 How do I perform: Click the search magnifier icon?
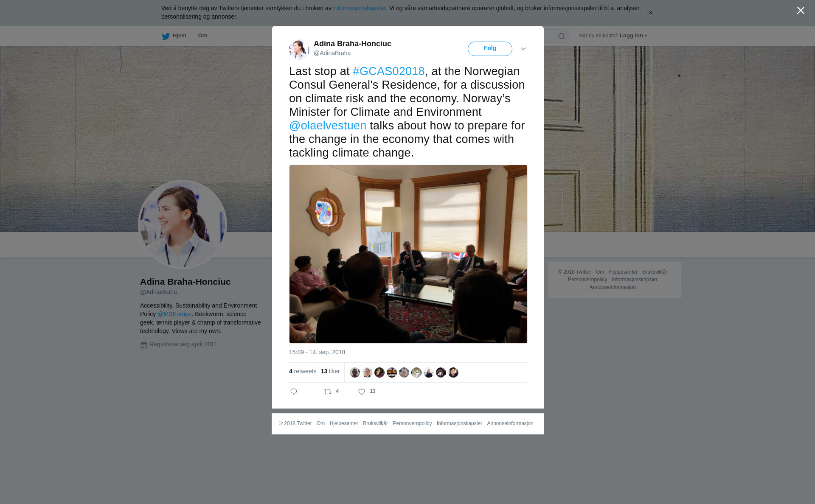pyautogui.click(x=562, y=36)
